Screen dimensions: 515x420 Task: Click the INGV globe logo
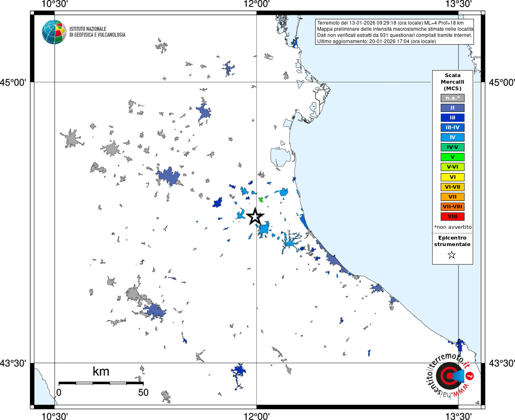[54, 32]
